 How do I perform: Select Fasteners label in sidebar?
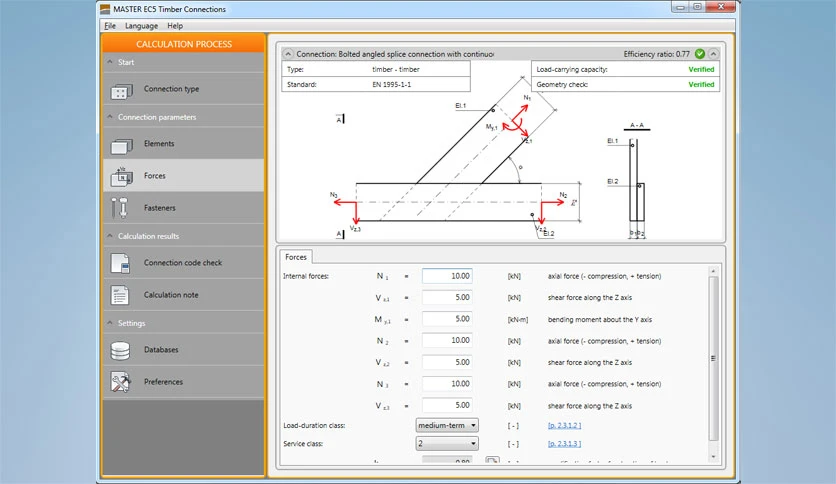click(x=159, y=208)
